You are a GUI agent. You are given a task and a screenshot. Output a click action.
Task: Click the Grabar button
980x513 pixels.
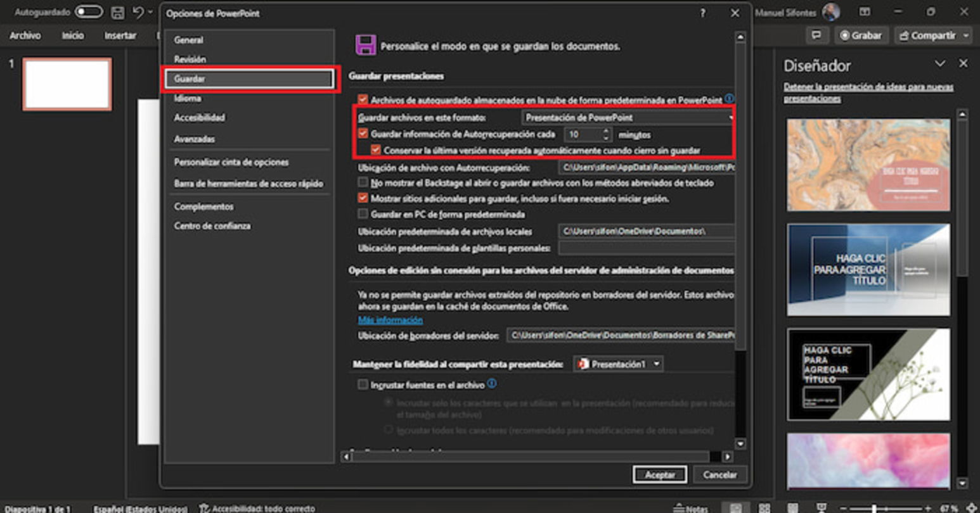coord(861,35)
